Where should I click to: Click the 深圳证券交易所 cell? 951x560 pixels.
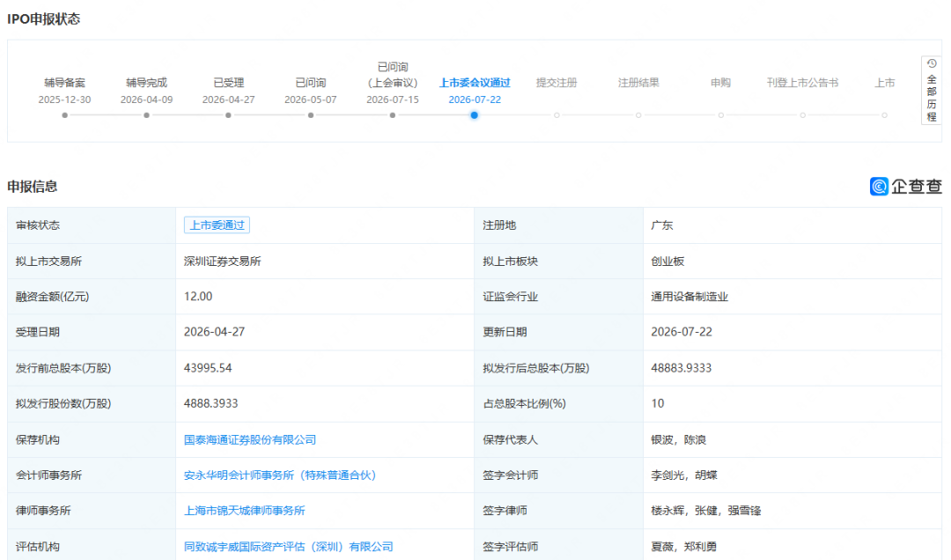coord(222,262)
